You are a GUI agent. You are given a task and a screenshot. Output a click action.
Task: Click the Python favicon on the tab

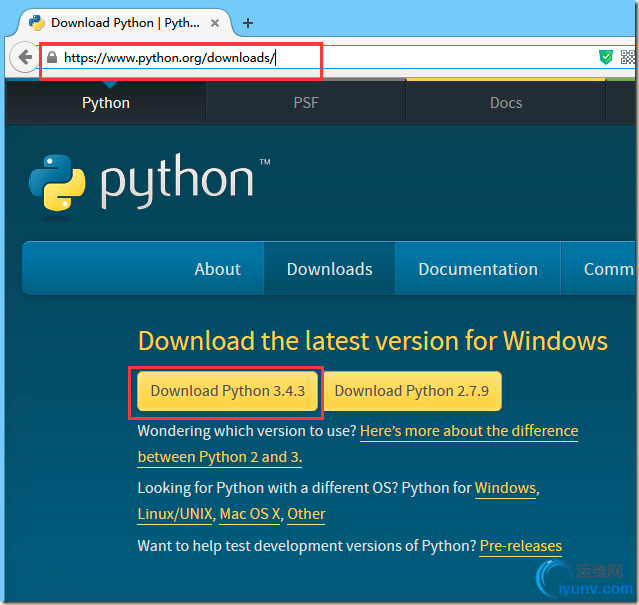pos(37,23)
